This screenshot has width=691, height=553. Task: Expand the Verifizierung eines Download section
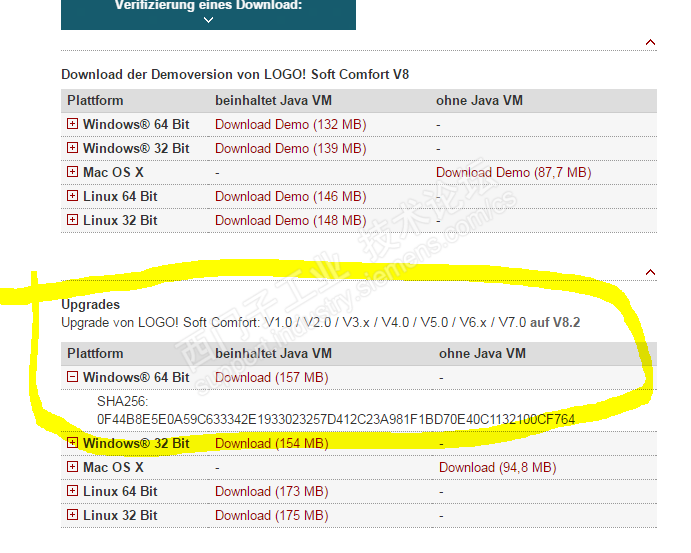coord(208,13)
